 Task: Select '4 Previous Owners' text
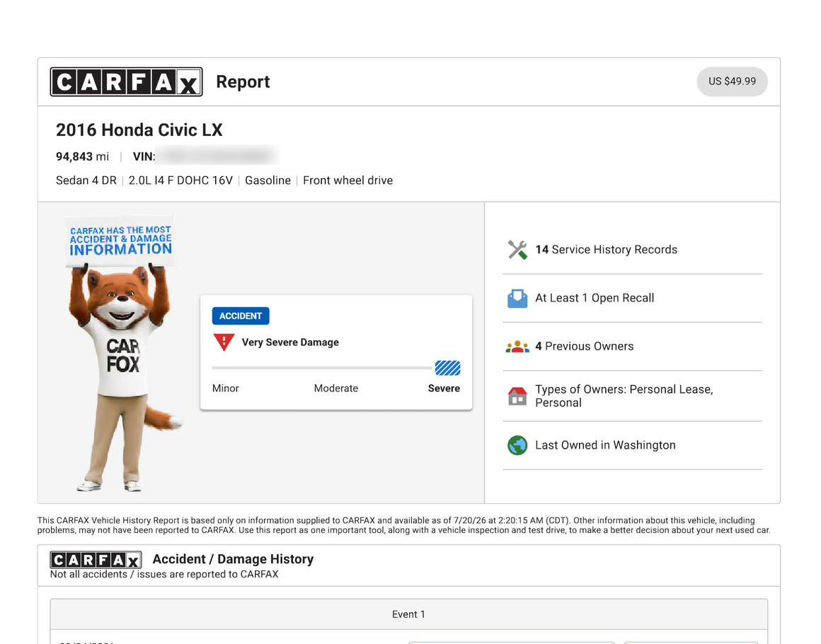(584, 347)
